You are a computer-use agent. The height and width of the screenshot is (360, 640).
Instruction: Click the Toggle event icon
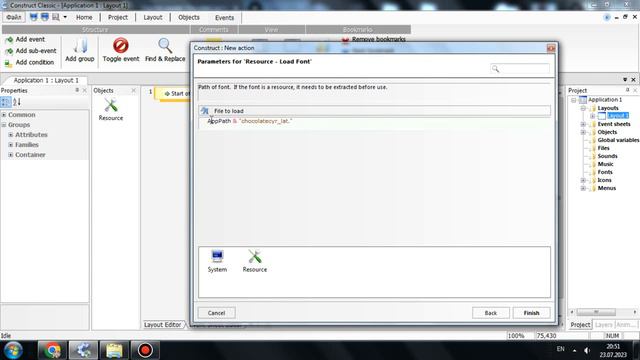(x=121, y=45)
